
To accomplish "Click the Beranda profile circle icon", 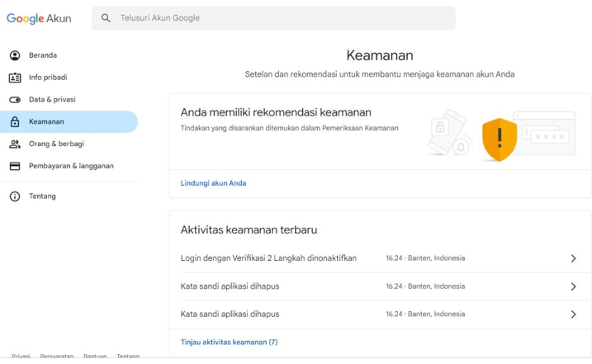I will coord(15,55).
